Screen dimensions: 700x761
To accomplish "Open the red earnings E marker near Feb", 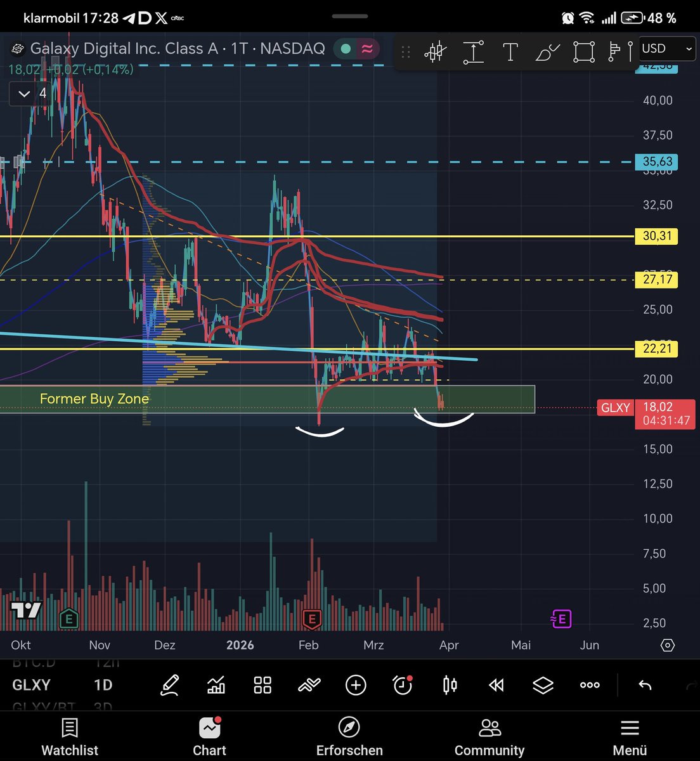I will [311, 618].
